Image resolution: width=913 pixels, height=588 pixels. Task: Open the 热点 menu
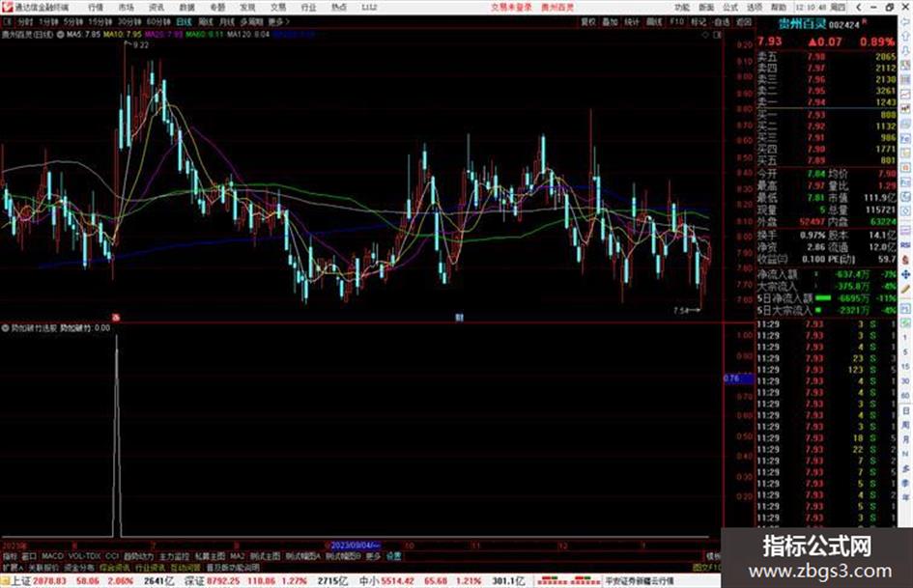click(339, 7)
